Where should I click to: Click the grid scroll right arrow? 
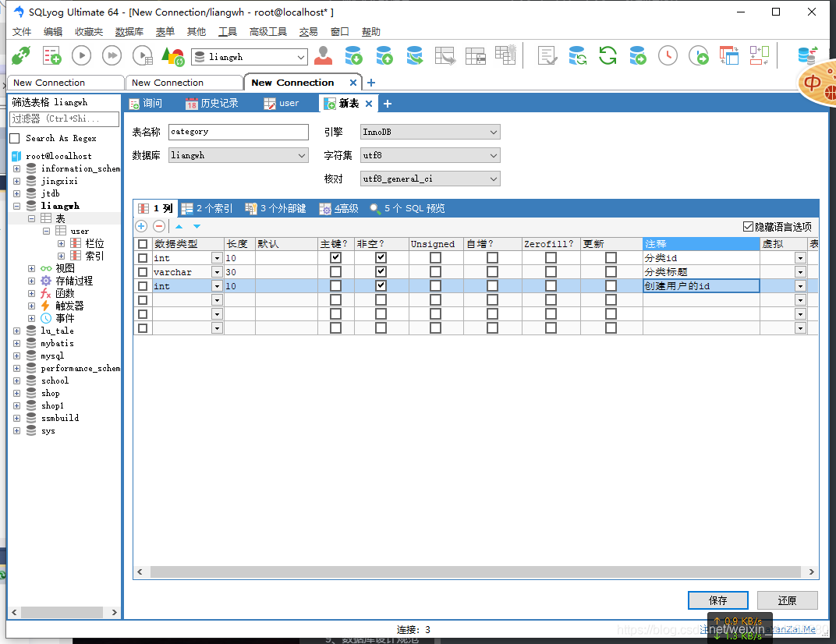pyautogui.click(x=811, y=572)
